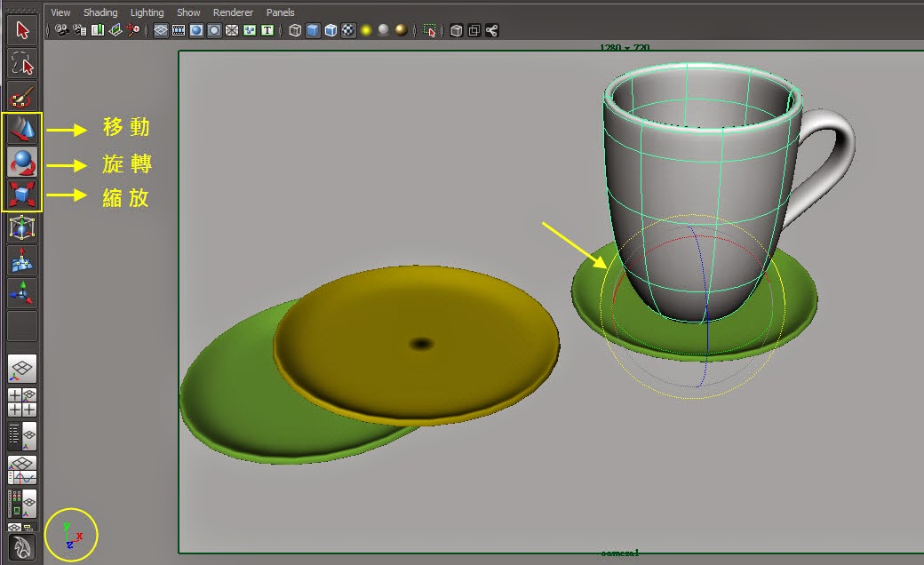The image size is (924, 565).
Task: Pick the Move tool cone icon
Action: [x=22, y=130]
